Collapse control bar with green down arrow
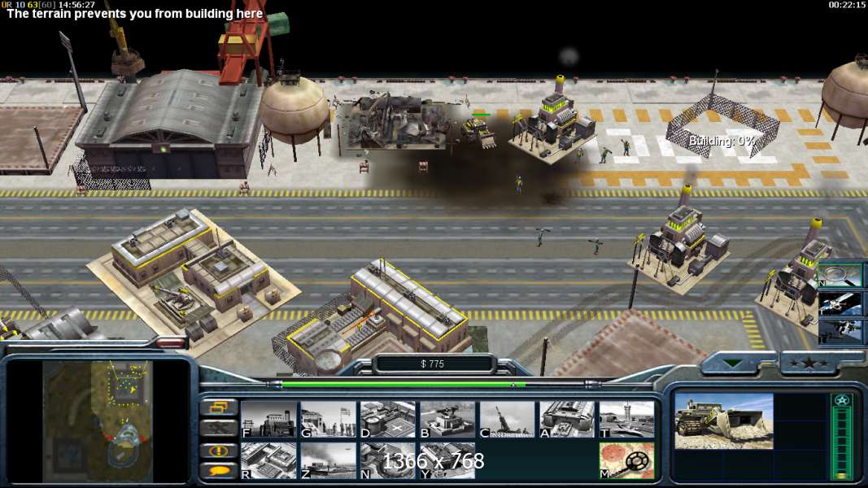The height and width of the screenshot is (488, 868). point(734,364)
